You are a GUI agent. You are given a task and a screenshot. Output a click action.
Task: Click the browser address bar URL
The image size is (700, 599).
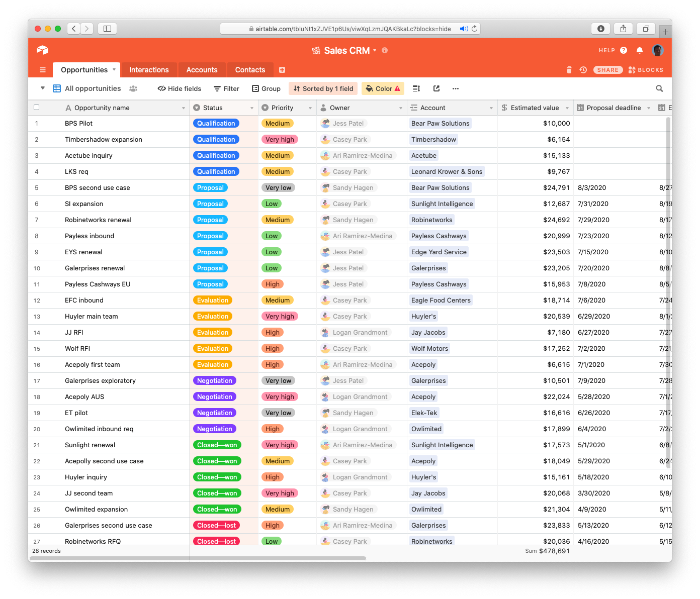click(x=353, y=29)
